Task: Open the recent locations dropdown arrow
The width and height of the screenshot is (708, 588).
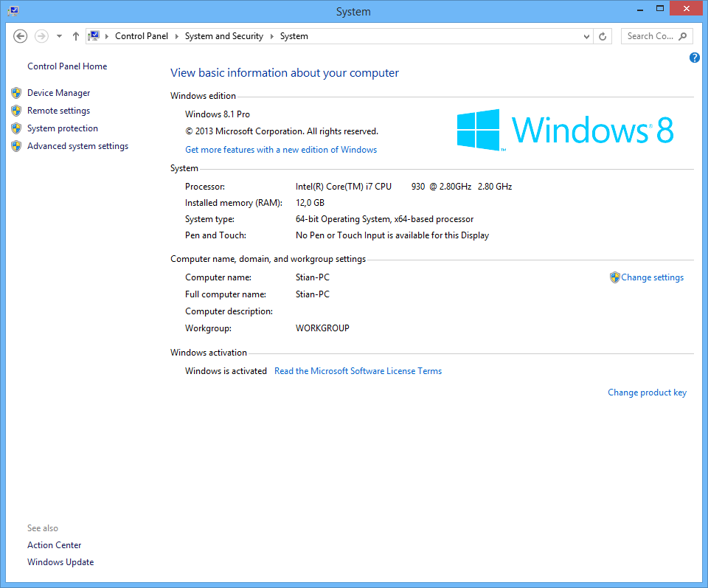Action: click(x=59, y=36)
